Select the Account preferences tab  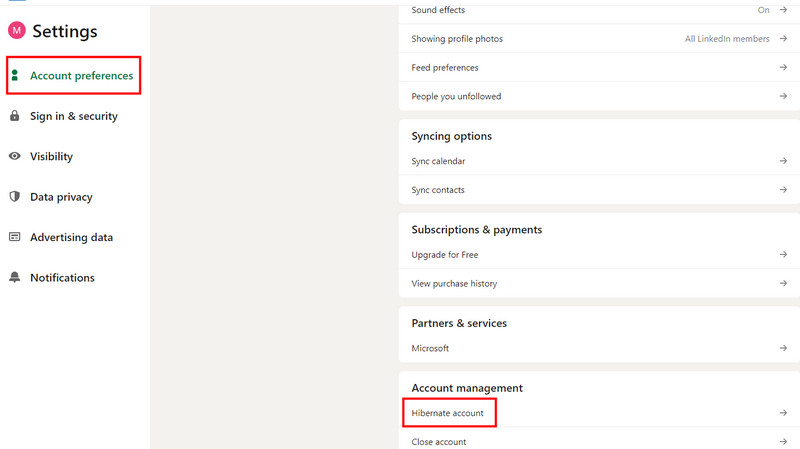click(x=81, y=76)
